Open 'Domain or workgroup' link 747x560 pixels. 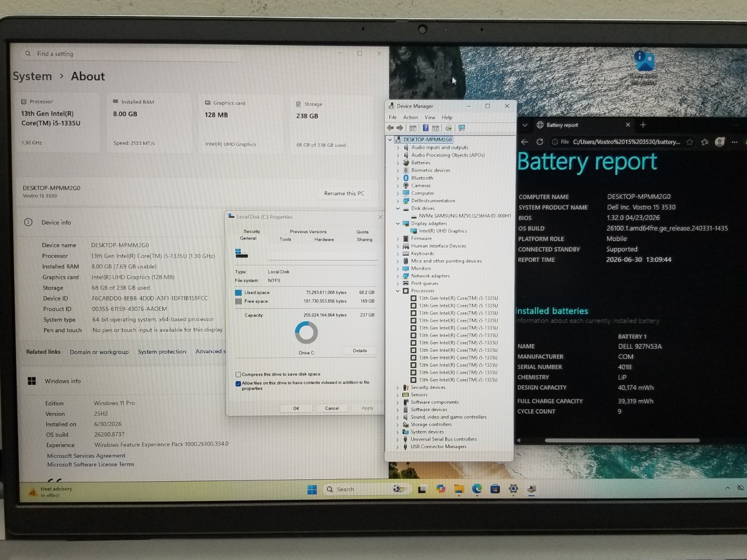pyautogui.click(x=99, y=352)
